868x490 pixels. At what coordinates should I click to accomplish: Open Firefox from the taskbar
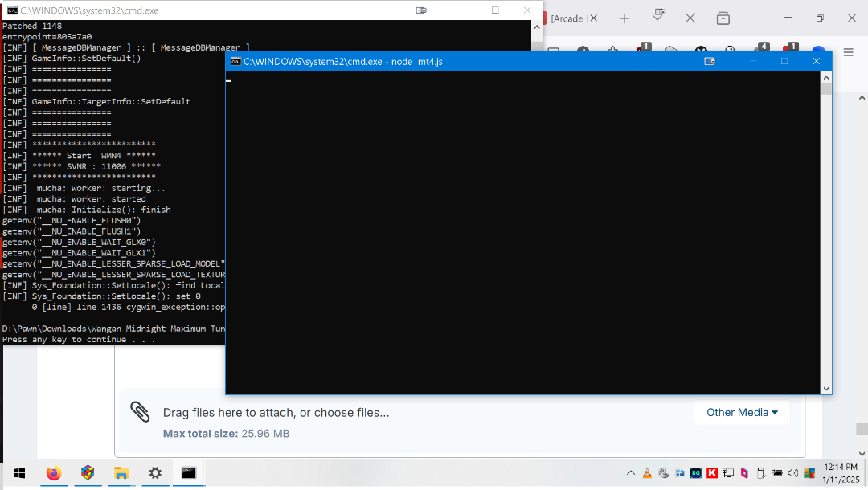click(x=54, y=473)
